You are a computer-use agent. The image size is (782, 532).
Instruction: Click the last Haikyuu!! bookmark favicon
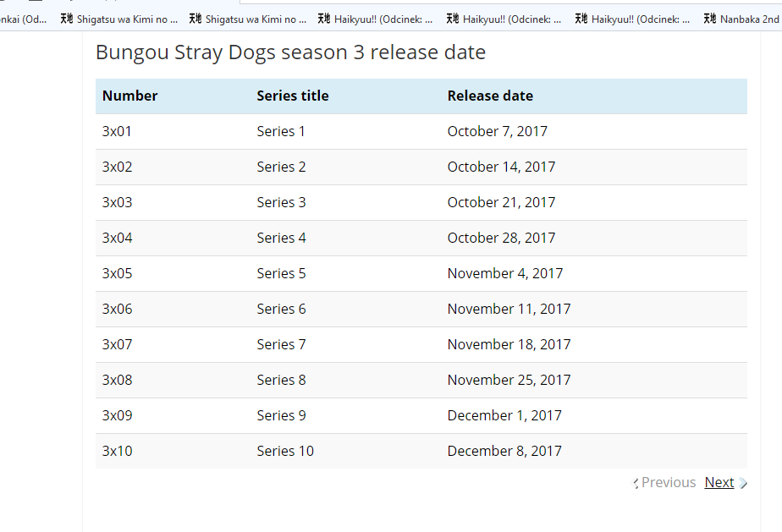(581, 19)
